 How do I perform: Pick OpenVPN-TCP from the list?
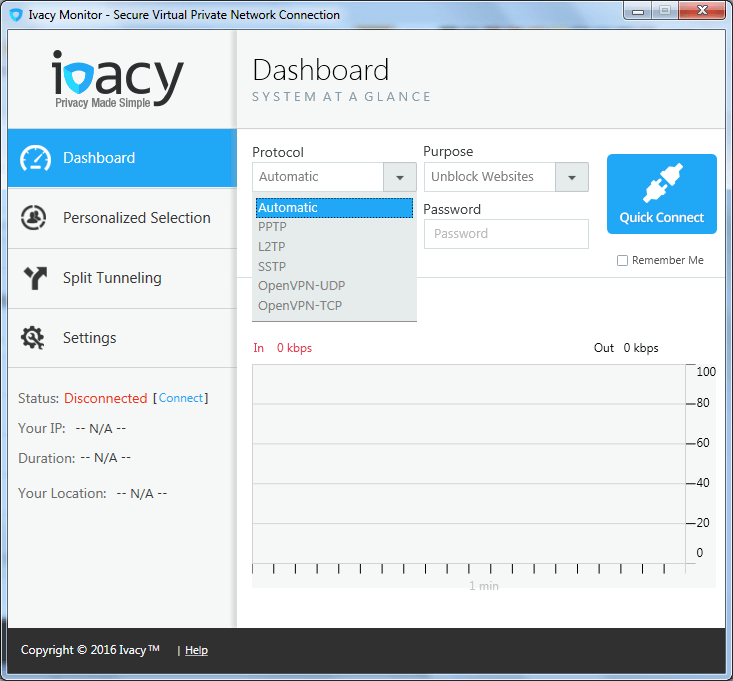pyautogui.click(x=334, y=306)
